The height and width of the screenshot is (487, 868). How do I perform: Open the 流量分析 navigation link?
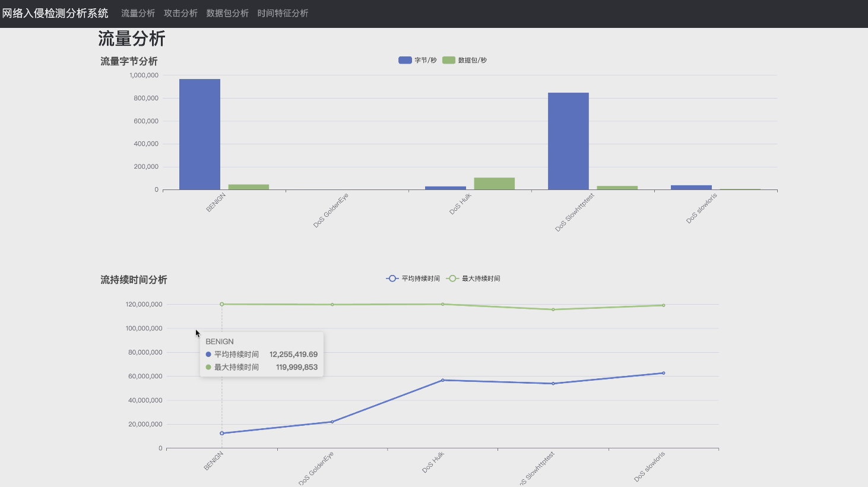pos(138,13)
